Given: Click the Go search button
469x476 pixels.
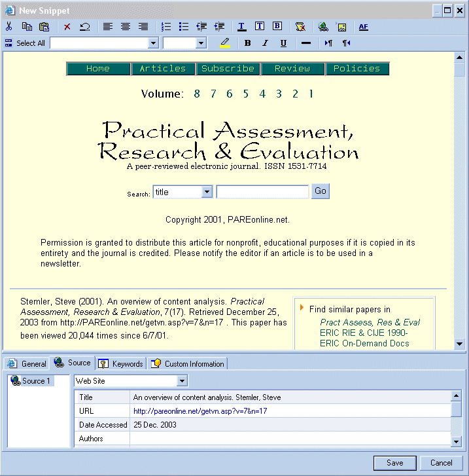Looking at the screenshot, I should coord(321,191).
